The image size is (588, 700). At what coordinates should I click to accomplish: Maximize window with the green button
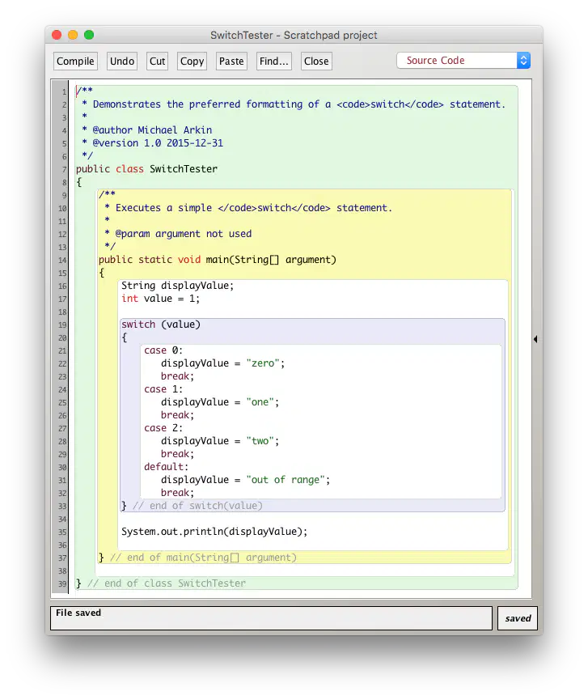click(x=89, y=35)
